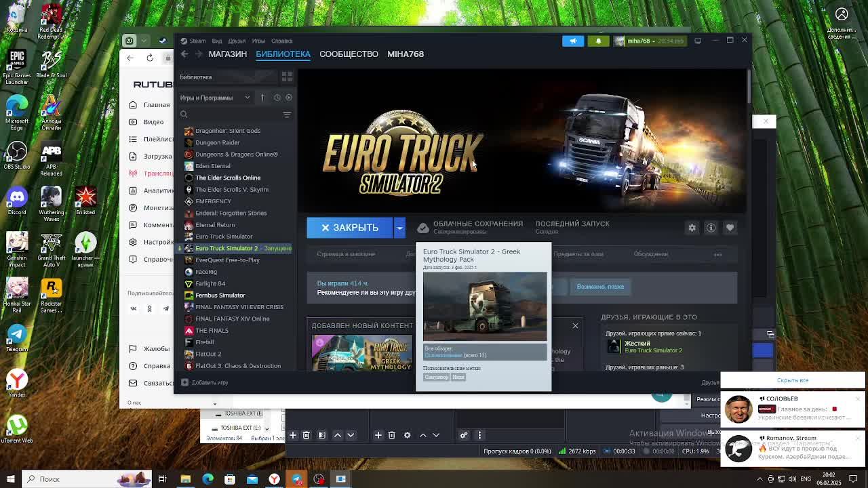868x488 pixels.
Task: Select FlatOut 2 in the library list
Action: tap(208, 354)
